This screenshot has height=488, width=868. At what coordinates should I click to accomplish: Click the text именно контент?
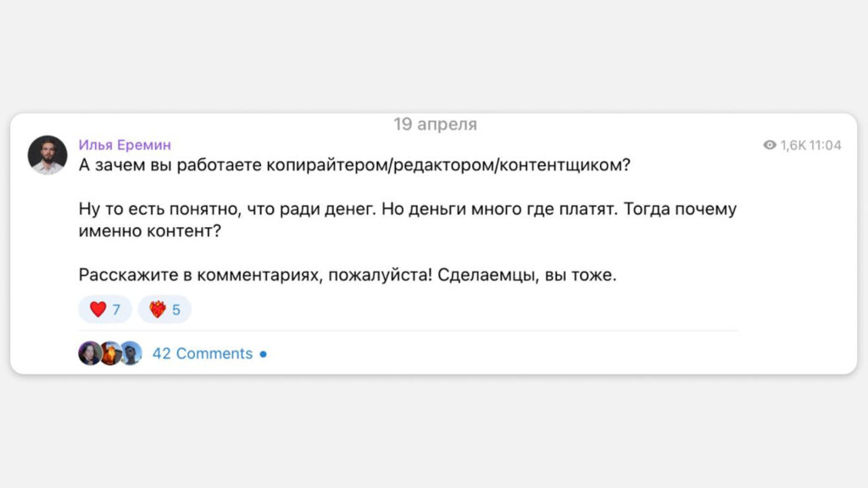pyautogui.click(x=149, y=230)
